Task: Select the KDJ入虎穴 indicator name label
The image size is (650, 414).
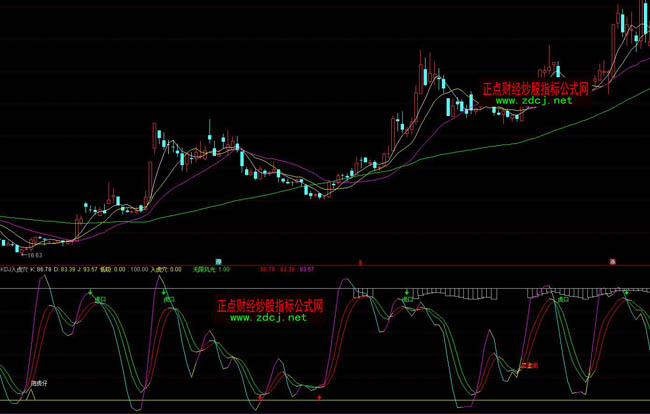Action: click(14, 269)
